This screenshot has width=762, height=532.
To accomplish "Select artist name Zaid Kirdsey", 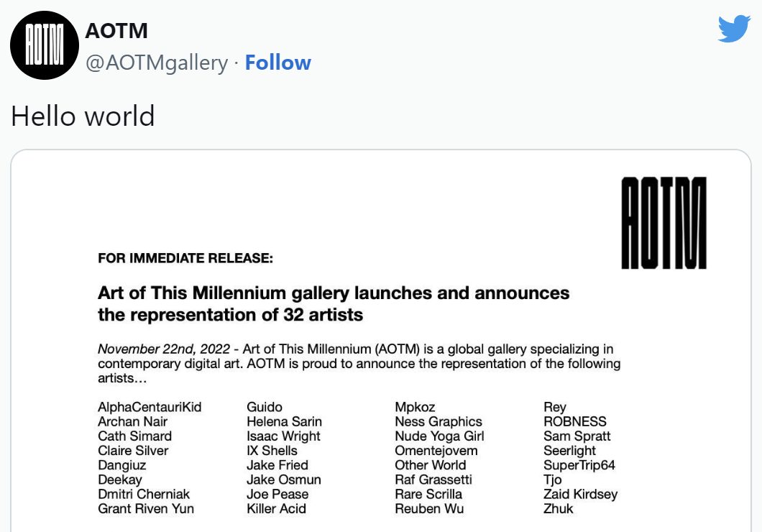I will [581, 494].
